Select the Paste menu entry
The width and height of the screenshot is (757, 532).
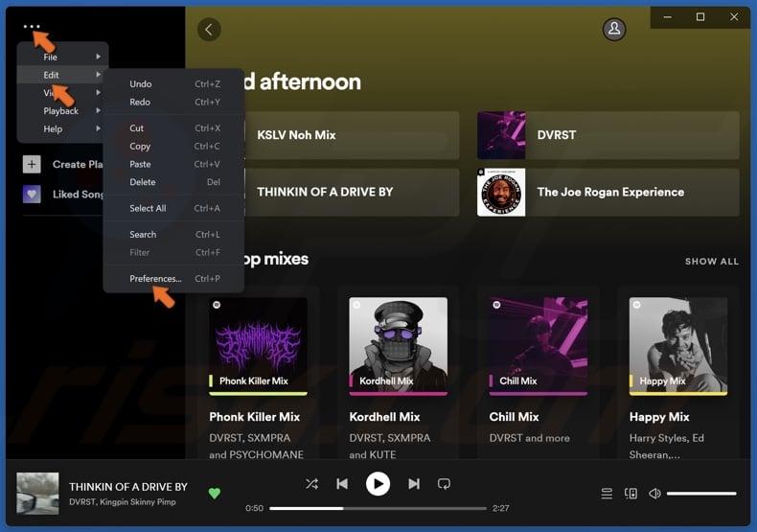pos(174,164)
